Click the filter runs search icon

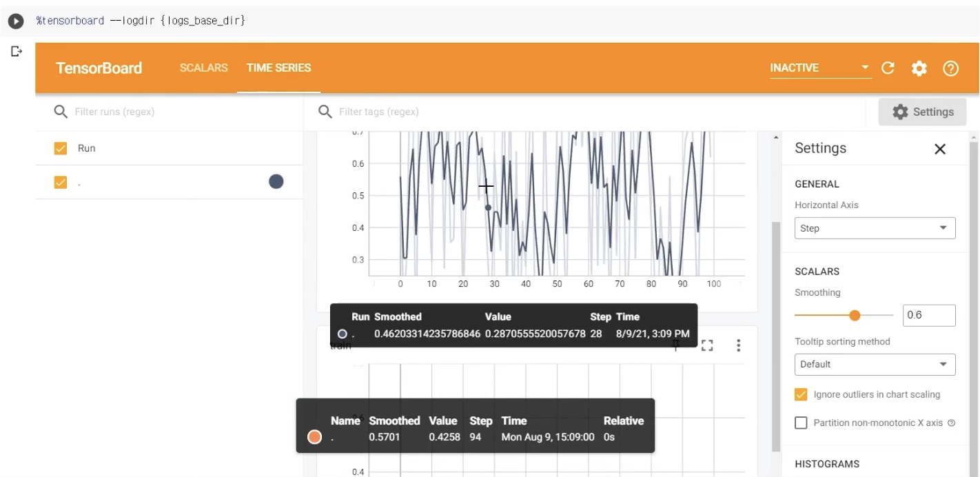pos(61,112)
